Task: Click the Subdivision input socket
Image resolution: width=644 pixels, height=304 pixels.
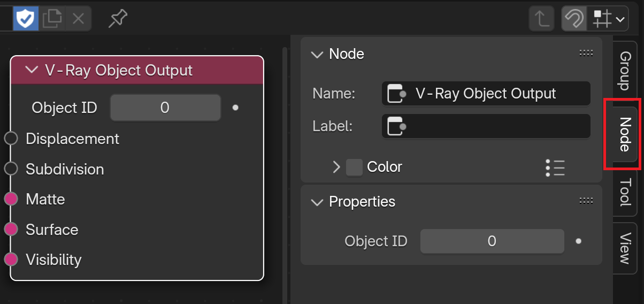Action: click(11, 169)
